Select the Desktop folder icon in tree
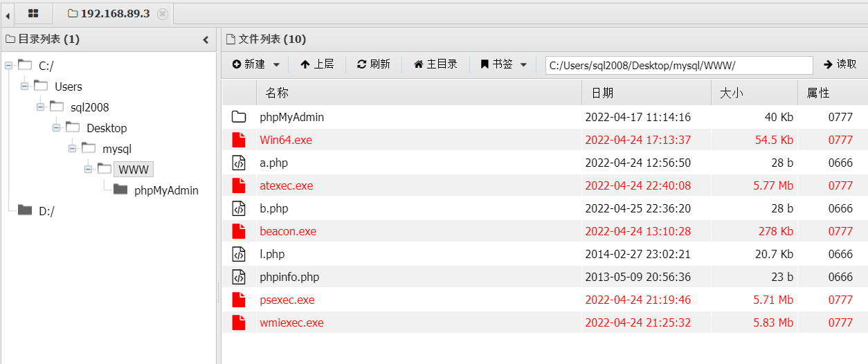Screen dimensions: 868x364 pyautogui.click(x=73, y=127)
